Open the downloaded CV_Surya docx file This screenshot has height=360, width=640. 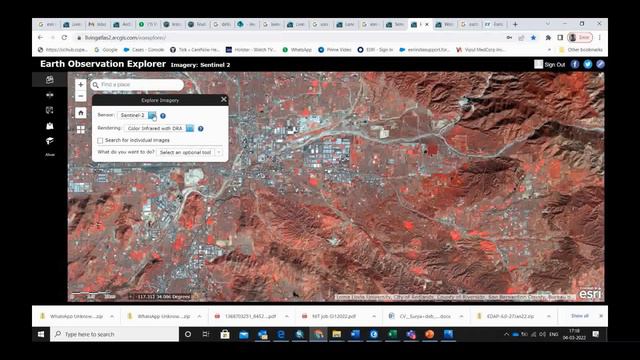(x=421, y=316)
